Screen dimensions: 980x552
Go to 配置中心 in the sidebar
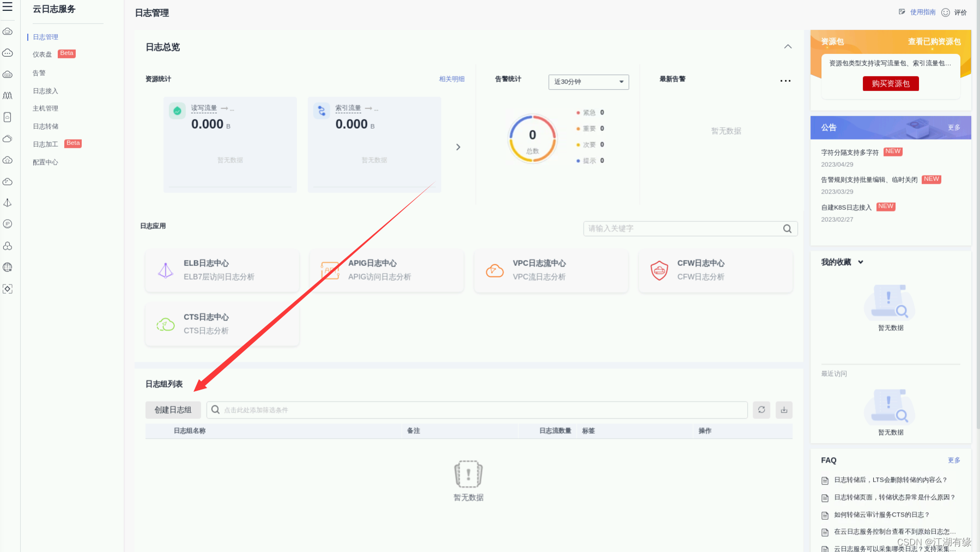coord(45,162)
